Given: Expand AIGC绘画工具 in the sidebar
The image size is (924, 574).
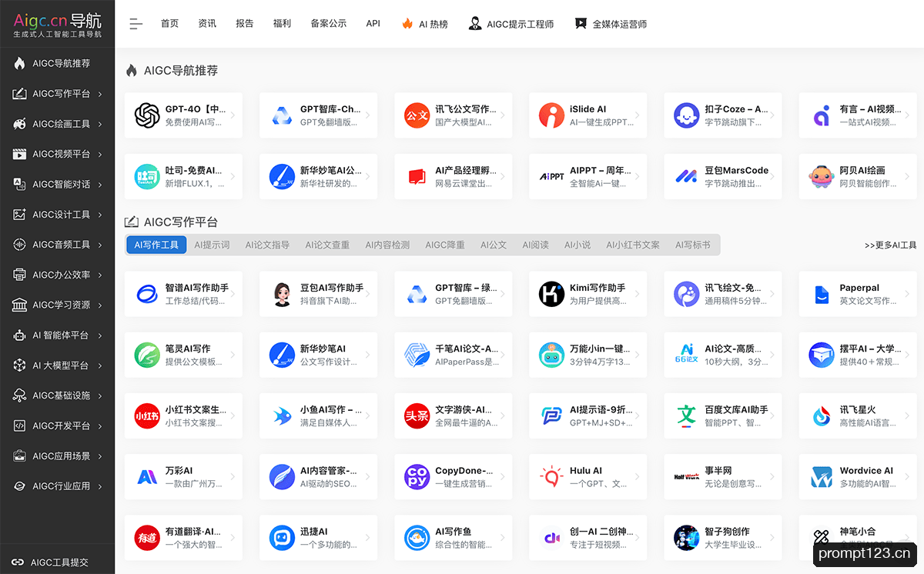Looking at the screenshot, I should tap(57, 124).
